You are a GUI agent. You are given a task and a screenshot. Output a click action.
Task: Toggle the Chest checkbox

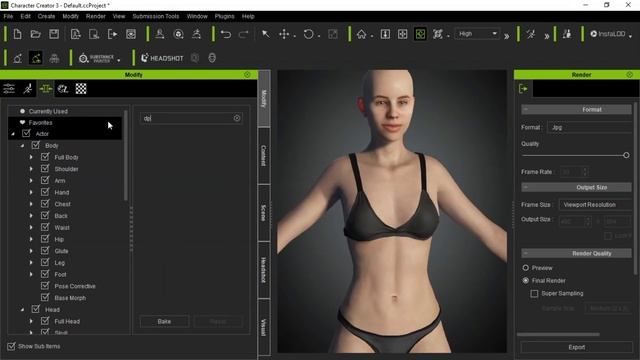click(45, 204)
